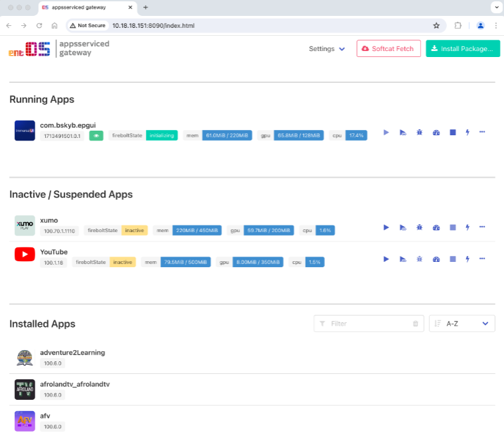
Task: Toggle the green eye visibility badge
Action: (96, 136)
